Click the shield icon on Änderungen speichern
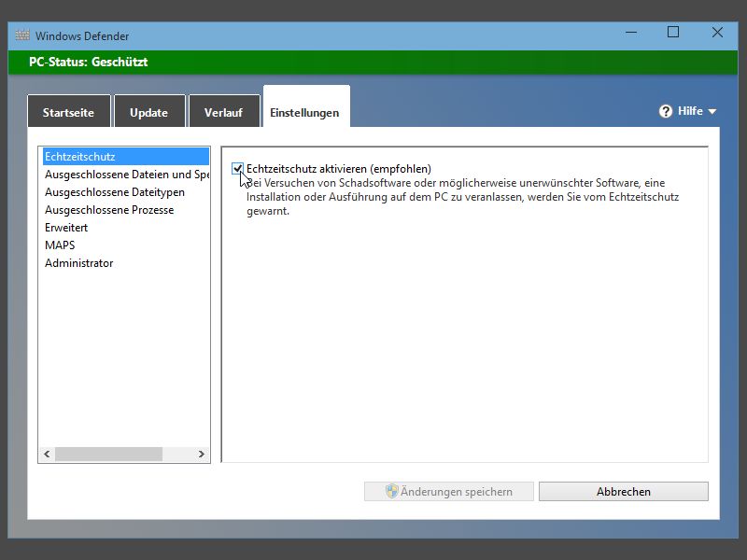The width and height of the screenshot is (747, 560). pyautogui.click(x=391, y=491)
